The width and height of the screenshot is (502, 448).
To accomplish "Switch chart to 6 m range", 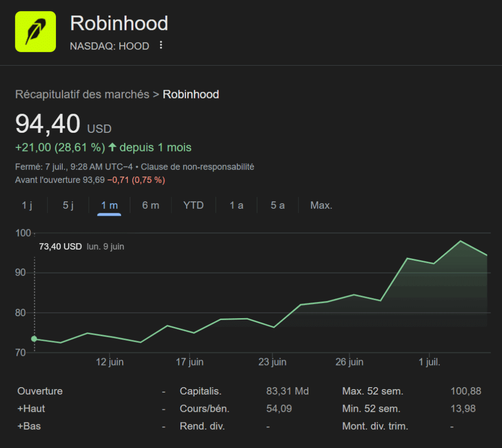I will pyautogui.click(x=151, y=205).
